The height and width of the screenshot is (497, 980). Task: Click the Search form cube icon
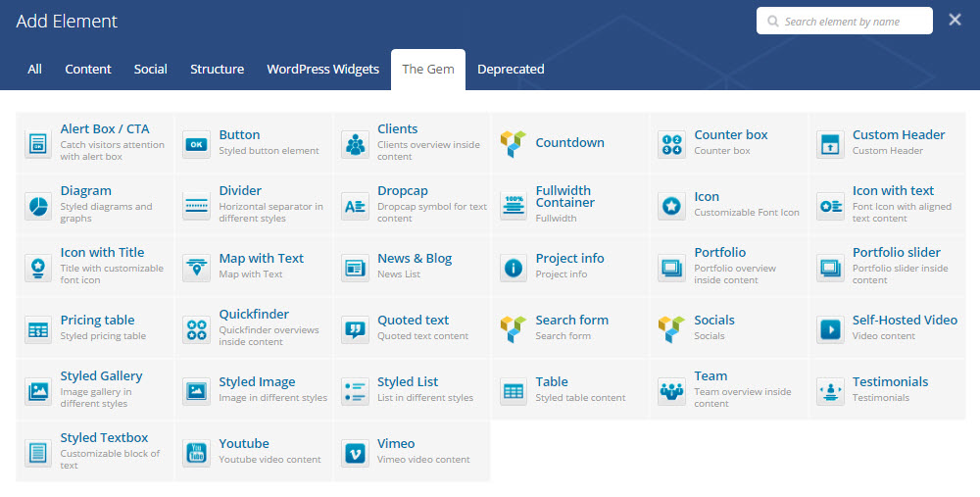(x=514, y=329)
